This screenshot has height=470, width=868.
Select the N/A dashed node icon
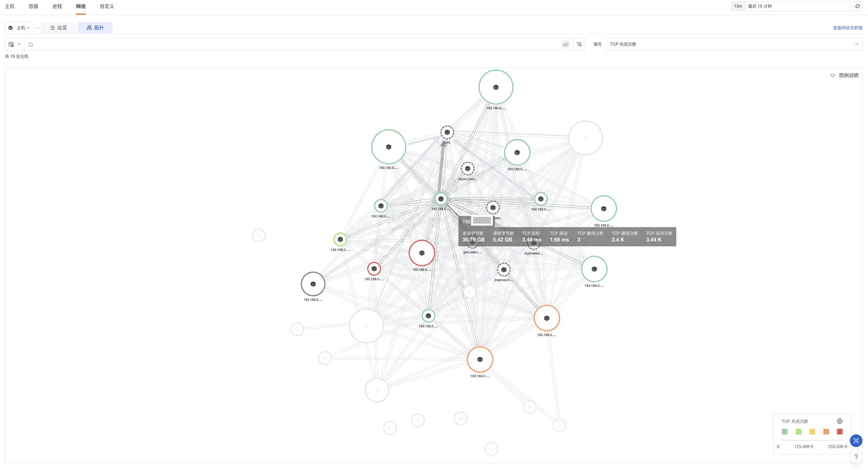[447, 133]
